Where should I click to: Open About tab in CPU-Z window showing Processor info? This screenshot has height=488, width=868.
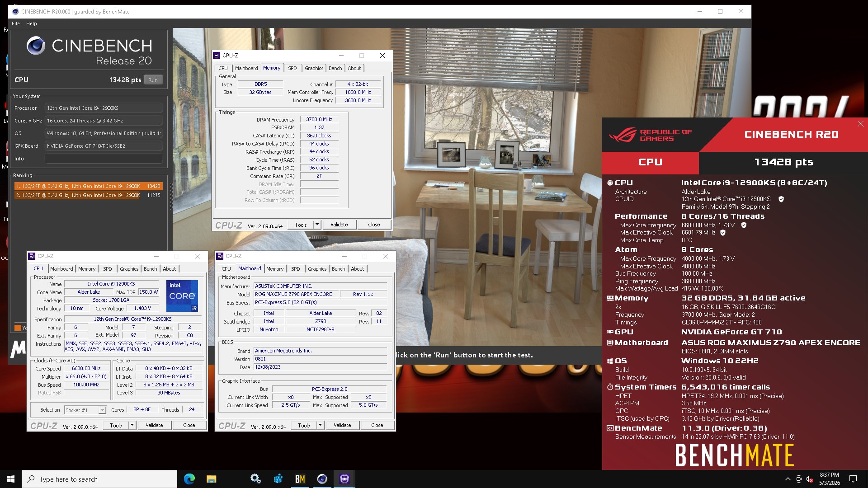click(170, 269)
